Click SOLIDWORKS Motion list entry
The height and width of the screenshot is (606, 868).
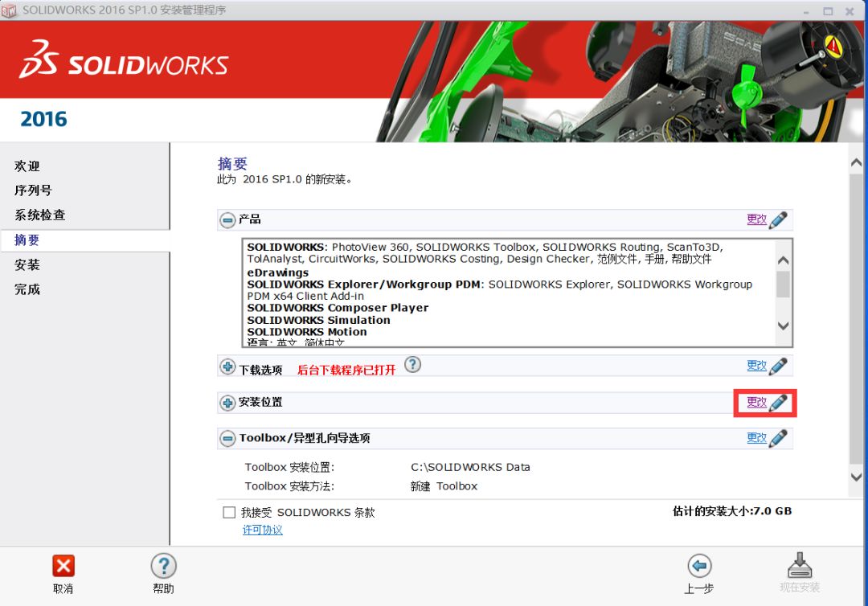click(x=307, y=332)
